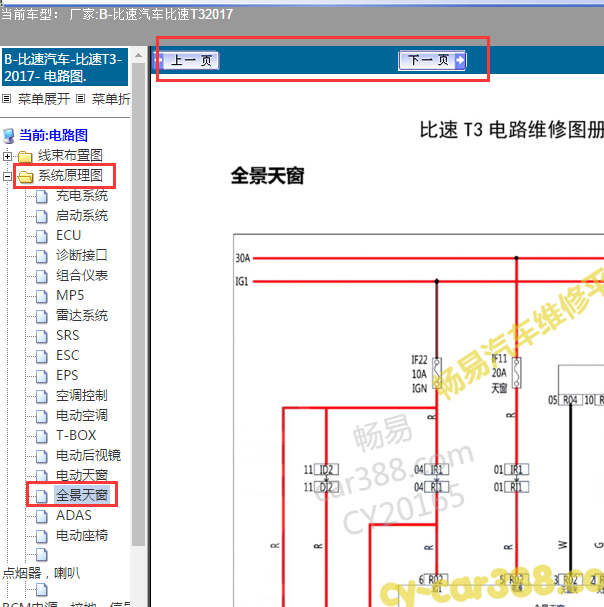Click the 当前车型 vehicle info text
Viewport: 604px width, 607px height.
point(117,15)
